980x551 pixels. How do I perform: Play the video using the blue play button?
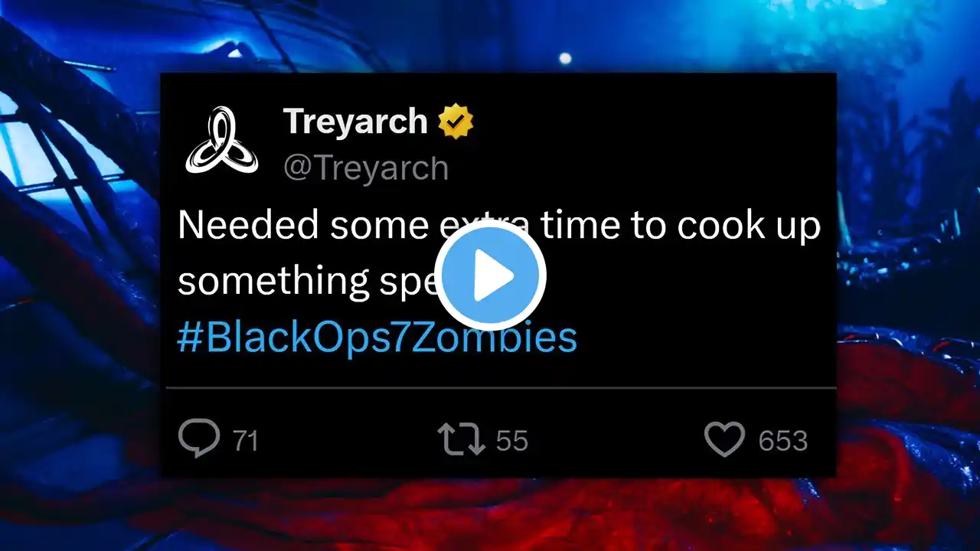[490, 277]
